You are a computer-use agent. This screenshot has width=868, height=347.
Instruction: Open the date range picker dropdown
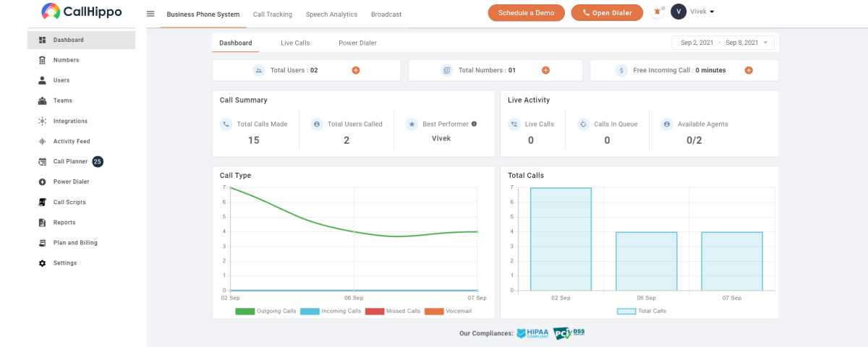723,43
